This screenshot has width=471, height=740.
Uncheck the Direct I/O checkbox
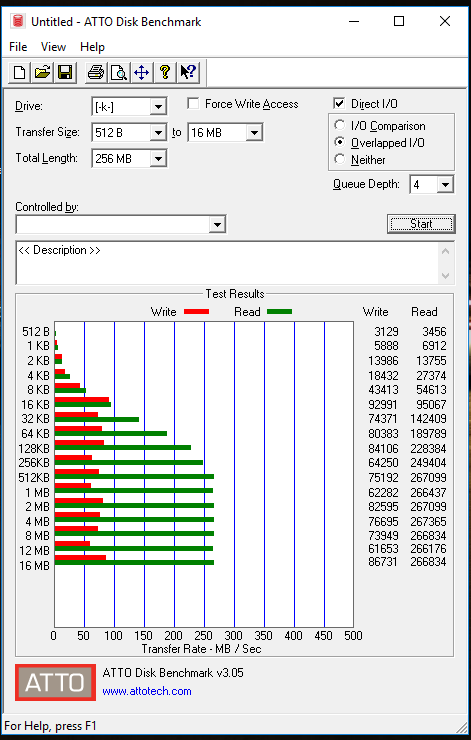click(x=339, y=103)
